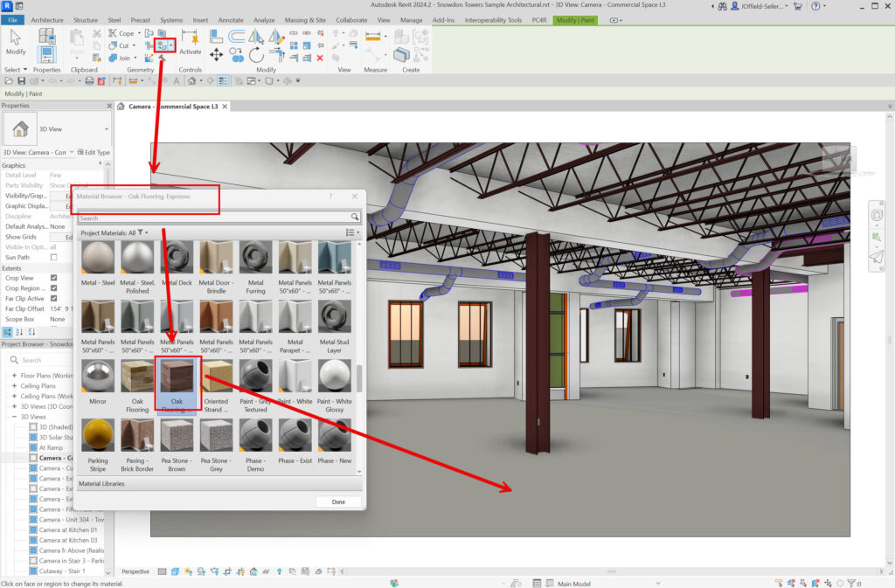Click the Move tool icon

tap(217, 55)
